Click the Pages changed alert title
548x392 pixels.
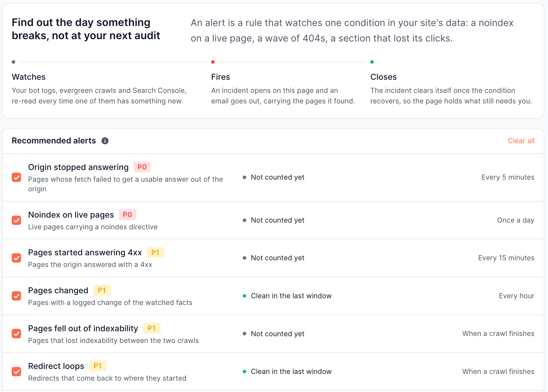pos(58,290)
